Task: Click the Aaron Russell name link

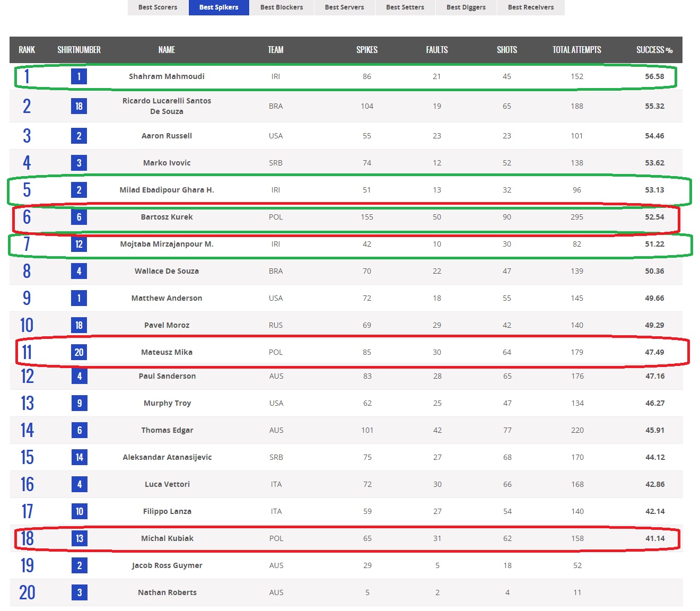Action: (167, 136)
